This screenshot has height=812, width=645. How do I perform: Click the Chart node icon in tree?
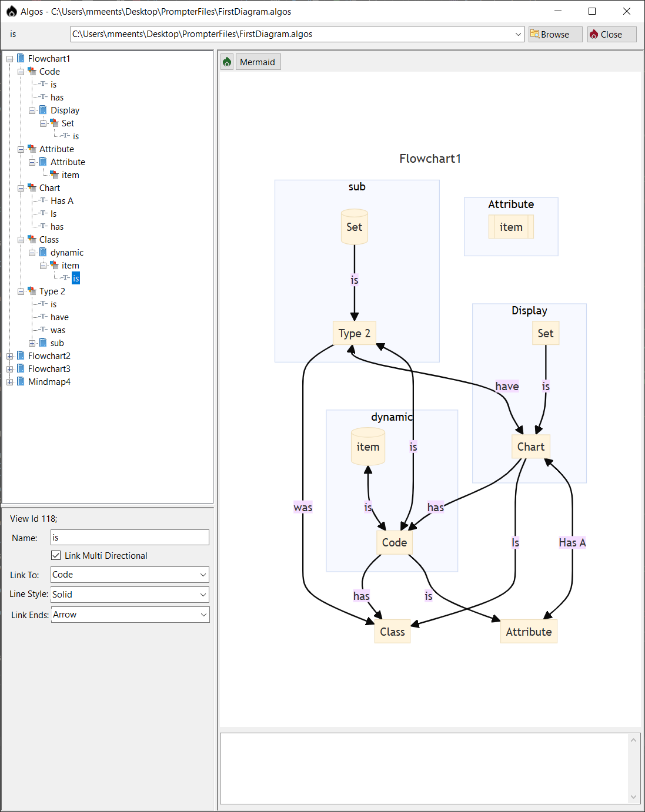[32, 187]
